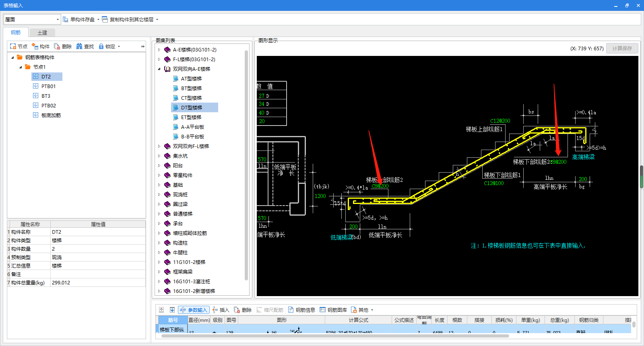Click 删除 in rebar table toolbar
Viewport: 644px width, 346px height.
point(243,310)
